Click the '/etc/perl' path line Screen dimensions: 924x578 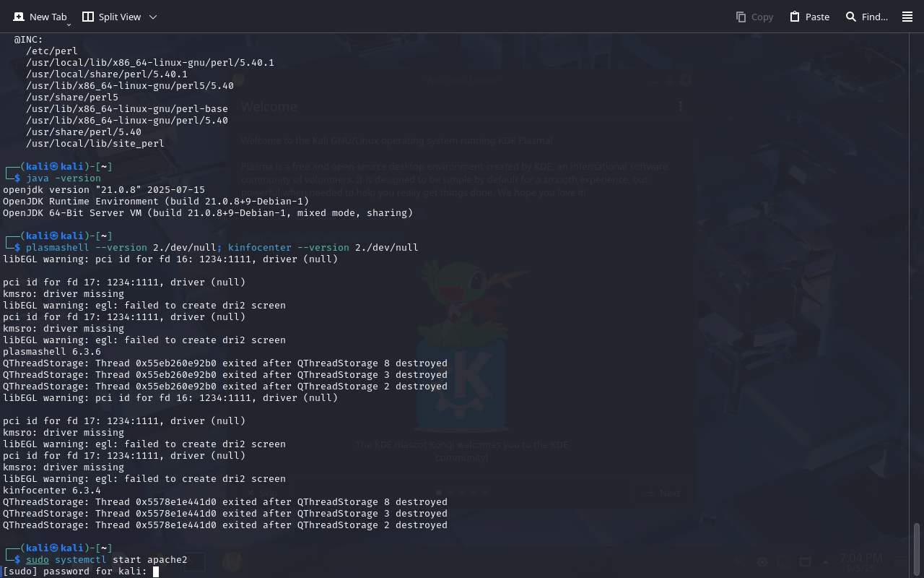coord(52,51)
